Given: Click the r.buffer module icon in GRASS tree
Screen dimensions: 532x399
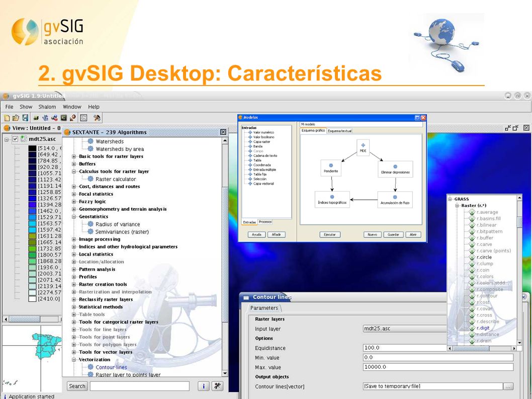Looking at the screenshot, I should tap(472, 237).
